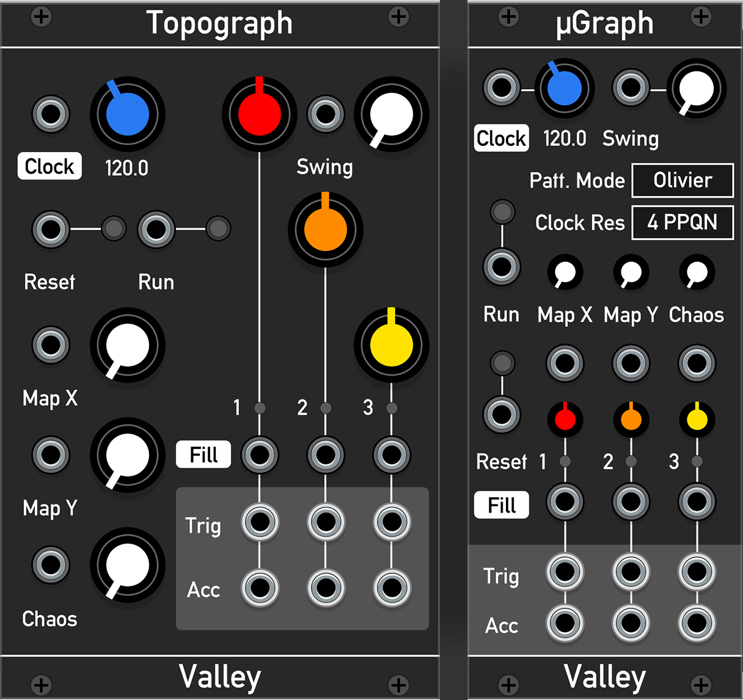Toggle the Clock button on µGraph

pos(501,139)
